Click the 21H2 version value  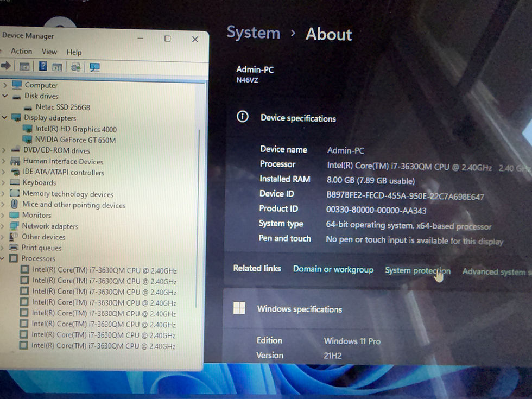(x=332, y=356)
